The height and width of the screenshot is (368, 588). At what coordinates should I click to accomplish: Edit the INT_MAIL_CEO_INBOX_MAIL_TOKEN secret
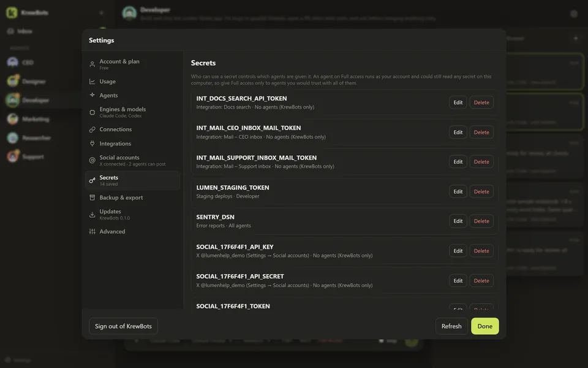tap(458, 132)
